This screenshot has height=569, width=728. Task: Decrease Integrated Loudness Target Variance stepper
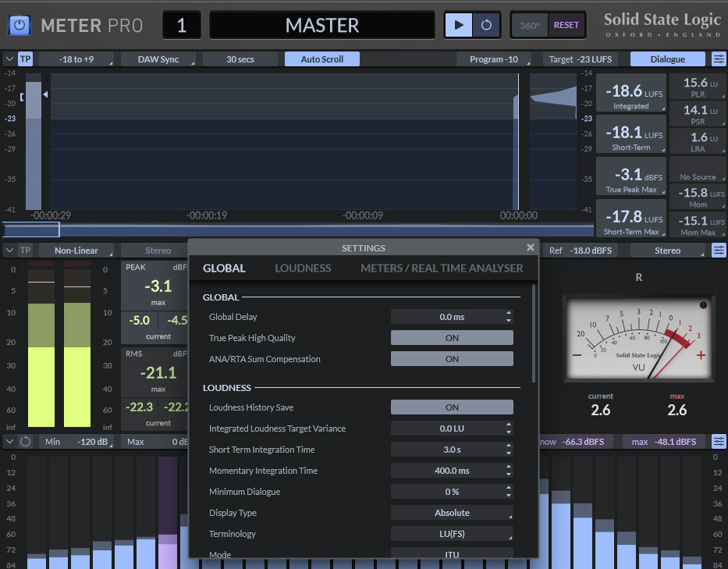tap(509, 432)
